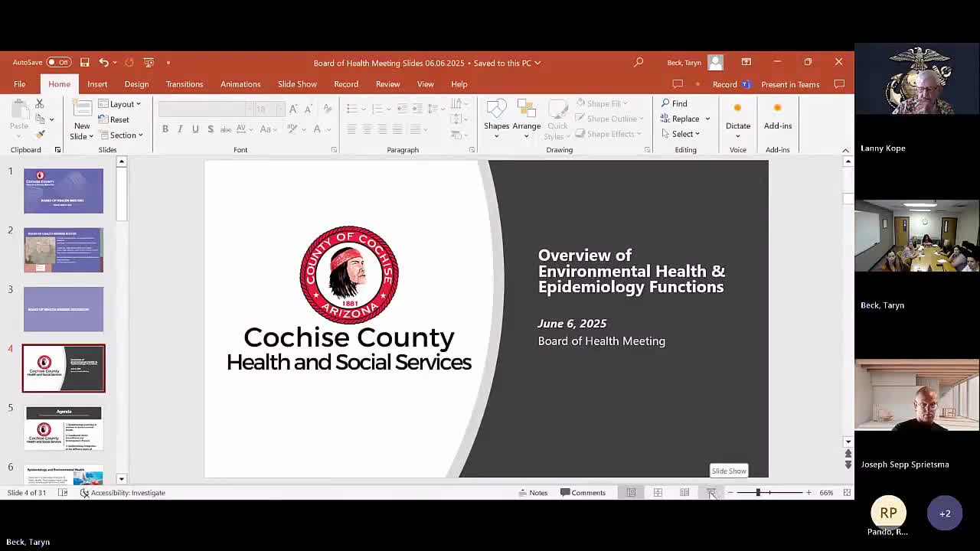Click the Record button with Teams icon
Image resolution: width=980 pixels, height=551 pixels.
[x=731, y=84]
